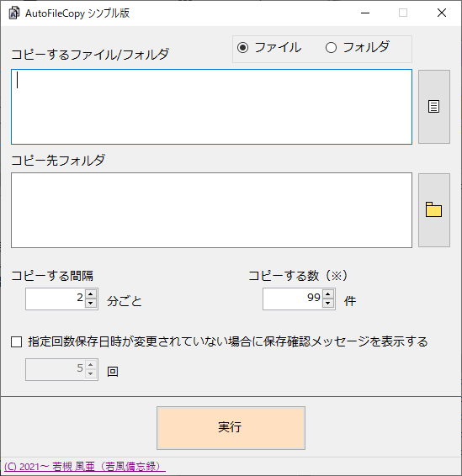Open the destination folder browse icon
The image size is (462, 476).
433,210
